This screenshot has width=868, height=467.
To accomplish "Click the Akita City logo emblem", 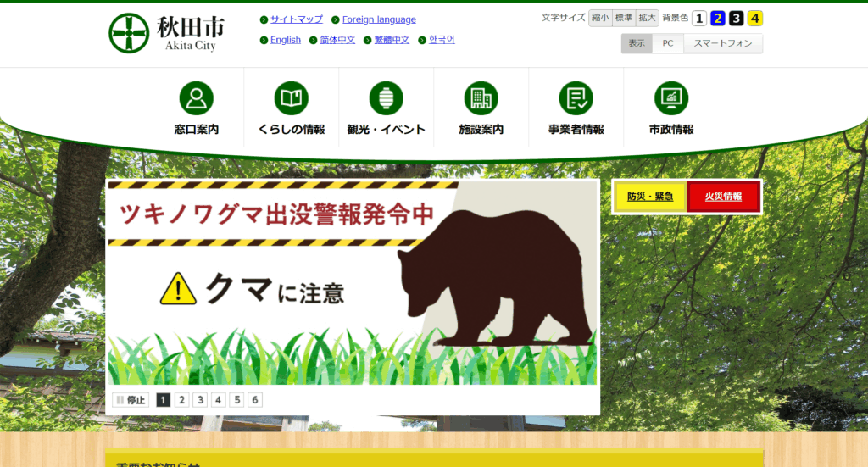I will click(x=129, y=33).
